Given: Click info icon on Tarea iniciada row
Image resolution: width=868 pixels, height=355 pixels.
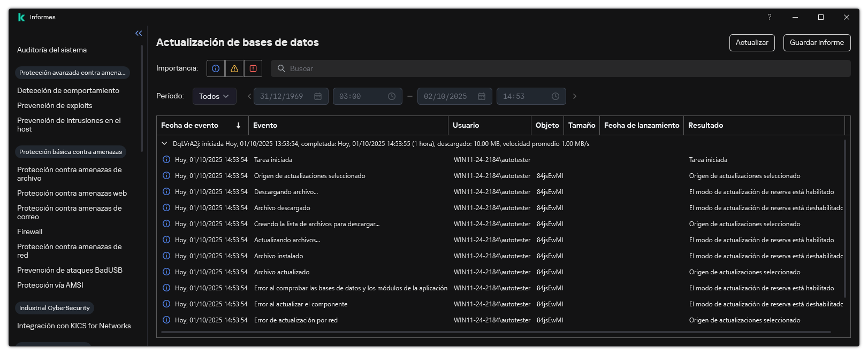Looking at the screenshot, I should pyautogui.click(x=166, y=160).
